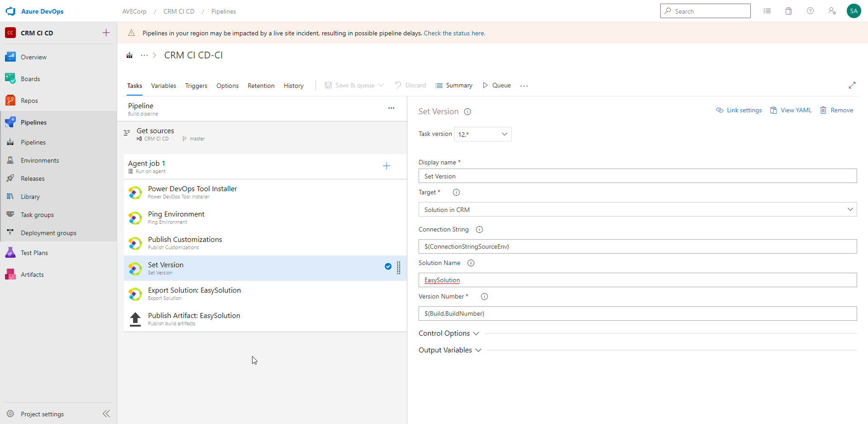
Task: Open Environments in the sidebar
Action: tap(58, 160)
